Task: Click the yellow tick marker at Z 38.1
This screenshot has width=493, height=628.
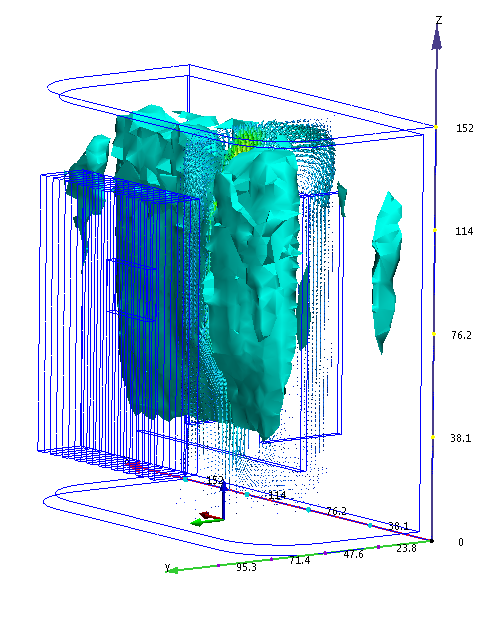Action: 433,437
